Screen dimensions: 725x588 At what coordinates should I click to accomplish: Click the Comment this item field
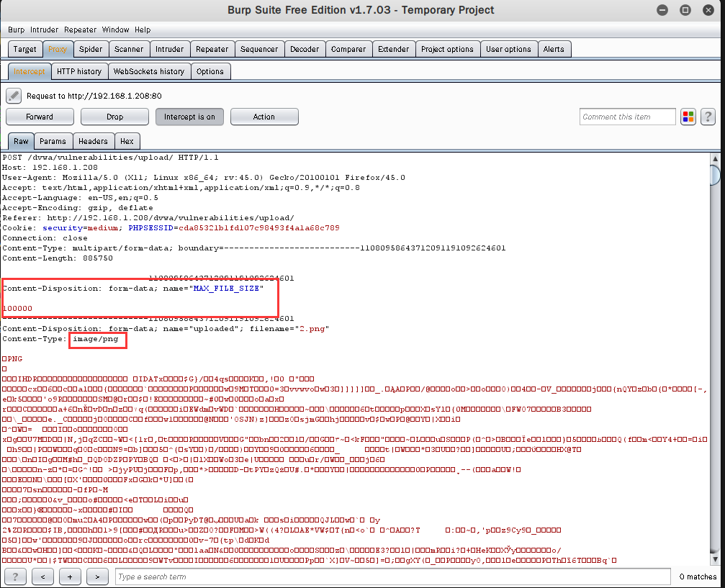tap(627, 117)
